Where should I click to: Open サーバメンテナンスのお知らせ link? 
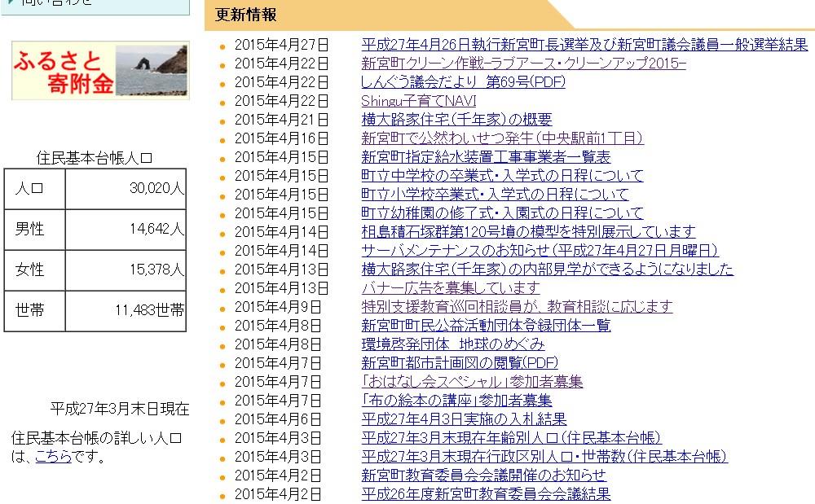pos(540,250)
